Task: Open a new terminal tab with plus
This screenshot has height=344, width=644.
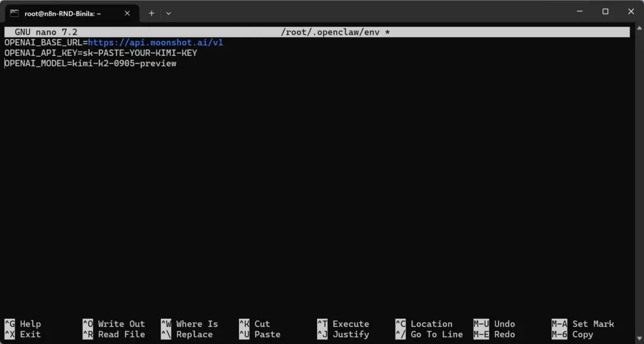Action: [152, 13]
